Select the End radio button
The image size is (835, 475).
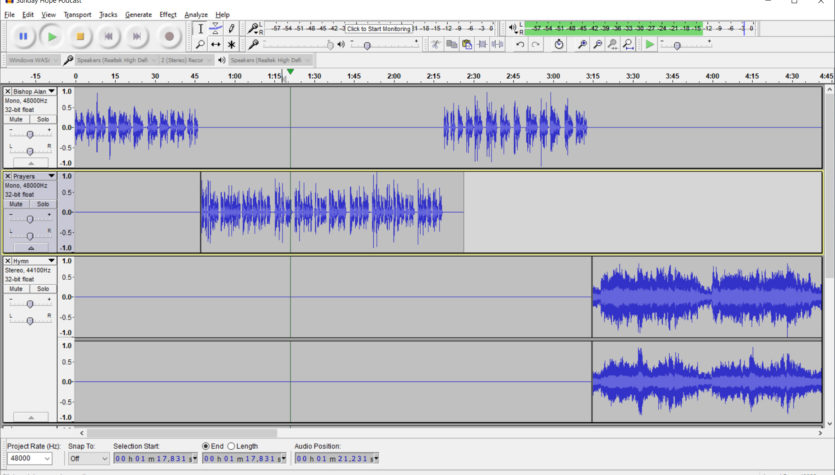[206, 446]
